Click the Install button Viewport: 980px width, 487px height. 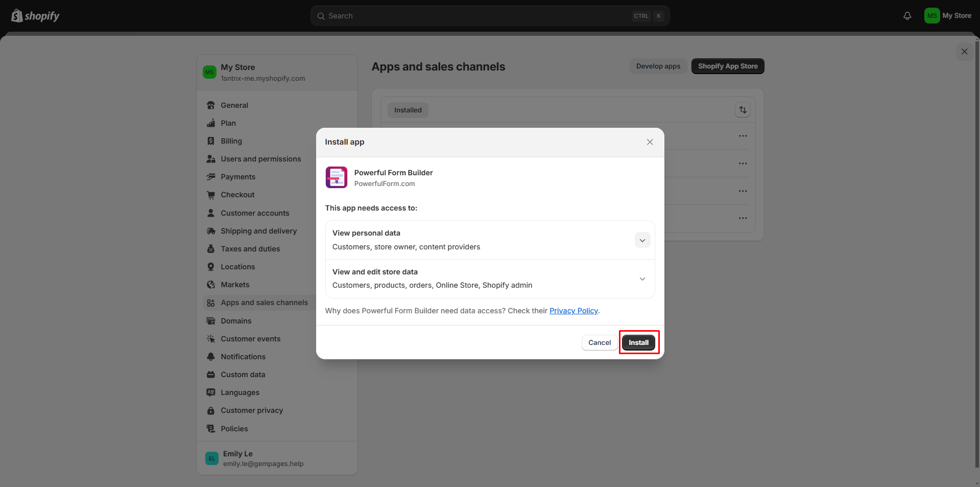point(638,342)
